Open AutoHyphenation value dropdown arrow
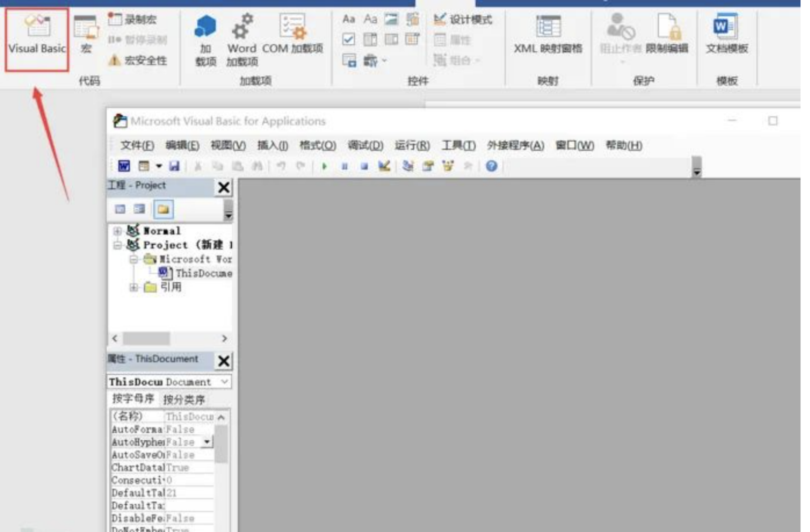This screenshot has height=532, width=810. 207,442
